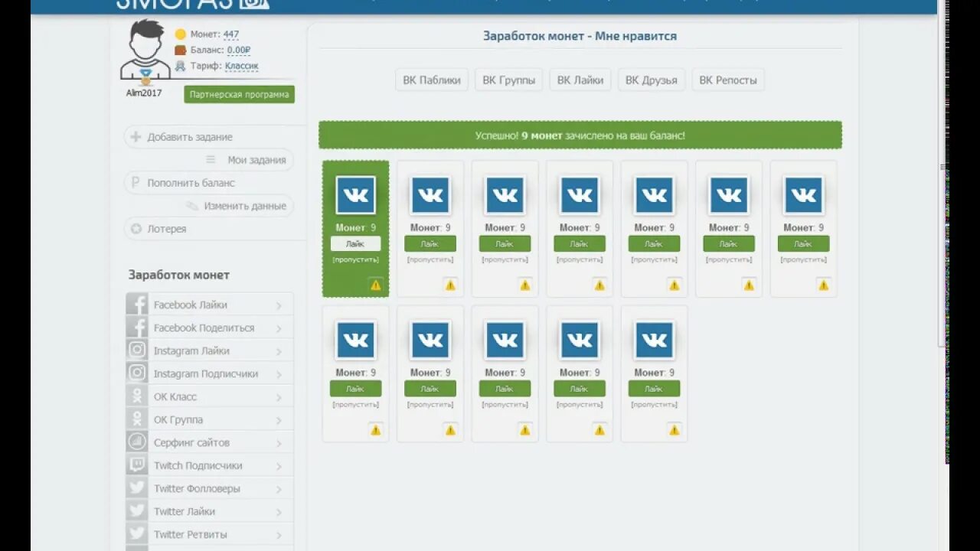
Task: Click the username Alim2017
Action: pyautogui.click(x=144, y=93)
